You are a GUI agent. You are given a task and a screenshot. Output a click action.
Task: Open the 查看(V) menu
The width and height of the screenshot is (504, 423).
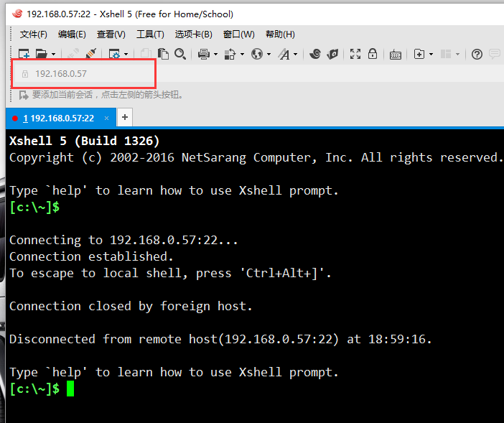[111, 34]
